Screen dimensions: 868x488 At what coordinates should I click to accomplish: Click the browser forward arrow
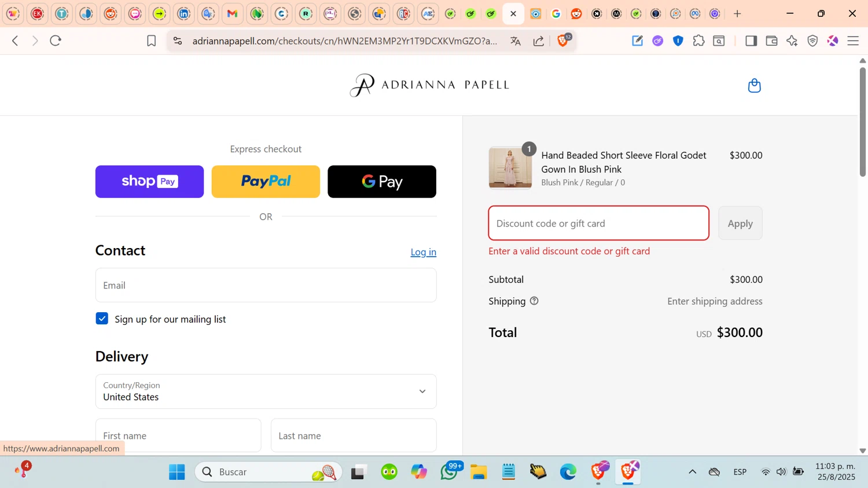(35, 40)
